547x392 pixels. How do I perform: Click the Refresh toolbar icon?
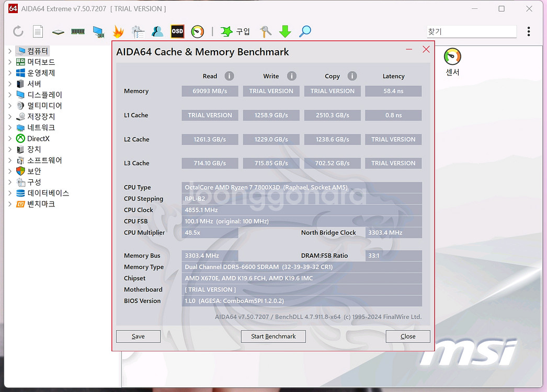18,31
